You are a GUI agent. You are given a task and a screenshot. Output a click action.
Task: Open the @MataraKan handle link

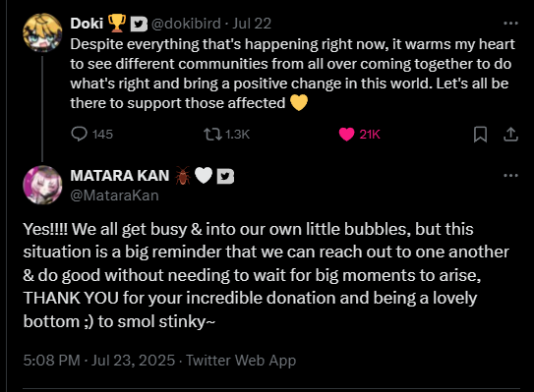(x=114, y=196)
